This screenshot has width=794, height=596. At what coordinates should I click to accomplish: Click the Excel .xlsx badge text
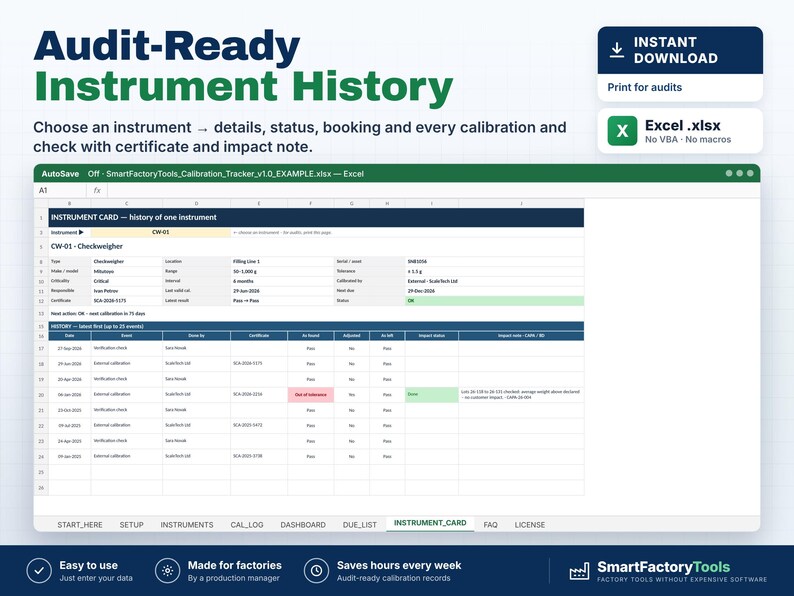click(x=683, y=125)
